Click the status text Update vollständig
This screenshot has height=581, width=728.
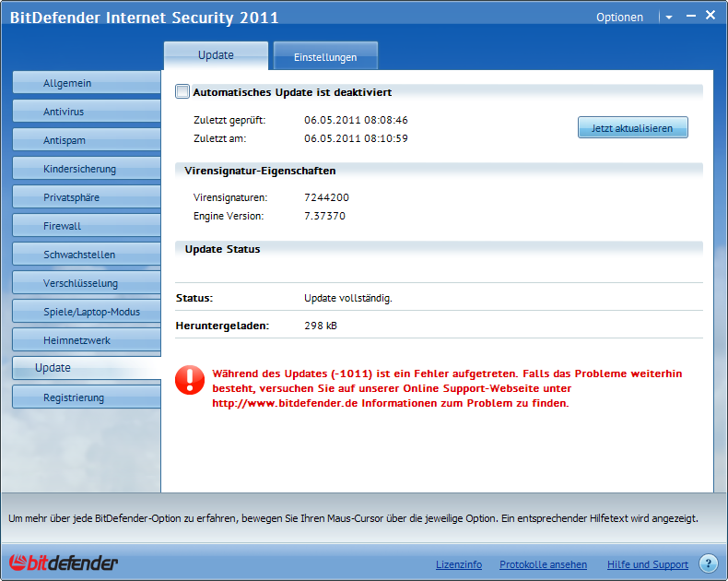point(348,298)
